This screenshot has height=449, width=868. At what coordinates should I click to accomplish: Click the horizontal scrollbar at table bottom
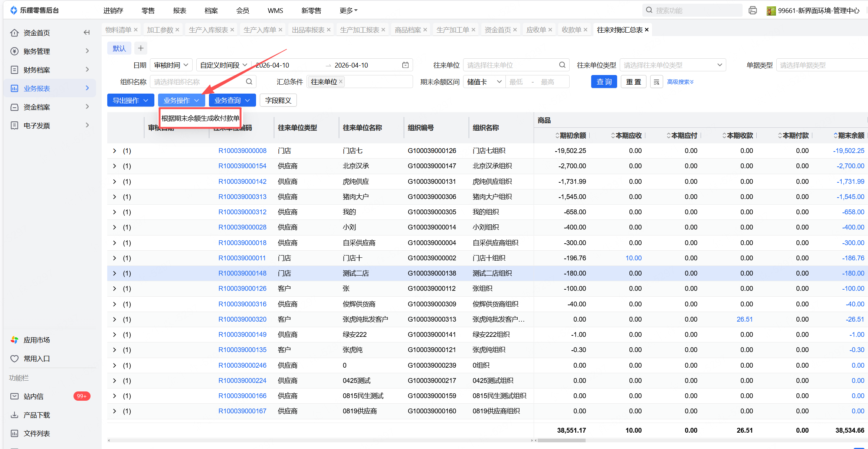[x=561, y=440]
